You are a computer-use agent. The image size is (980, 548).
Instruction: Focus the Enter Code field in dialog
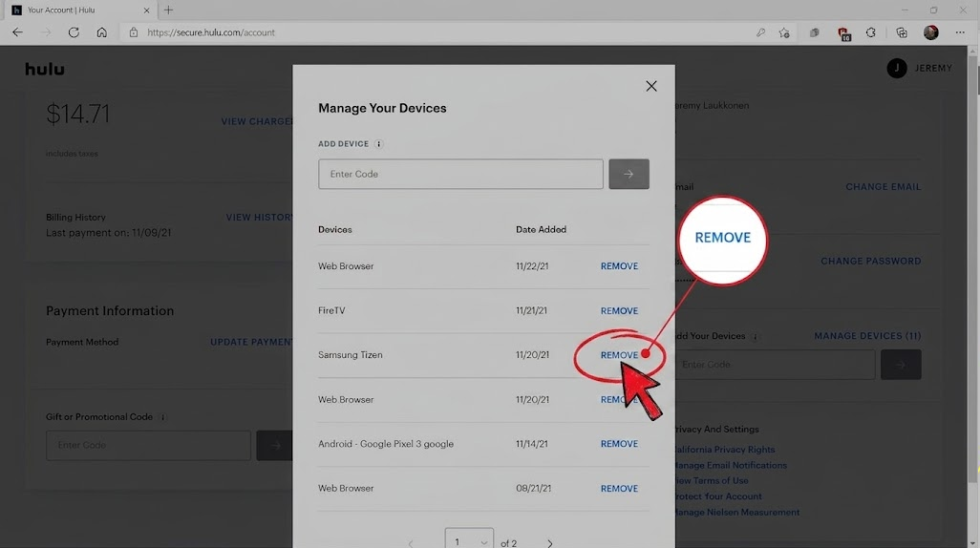tap(460, 174)
